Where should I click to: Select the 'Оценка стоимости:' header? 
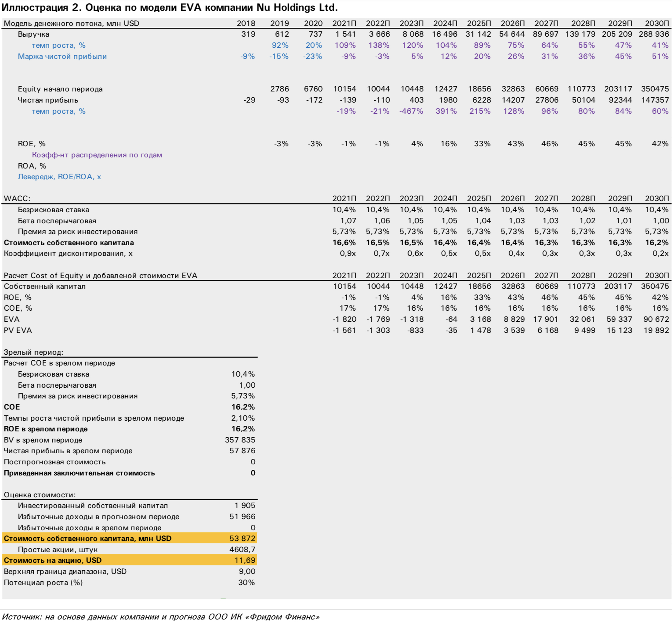(40, 495)
